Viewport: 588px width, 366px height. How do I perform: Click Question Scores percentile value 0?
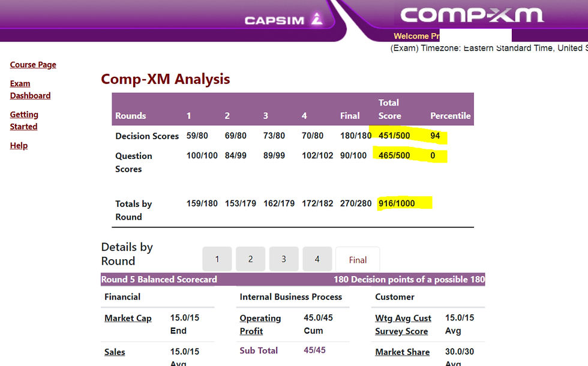433,155
